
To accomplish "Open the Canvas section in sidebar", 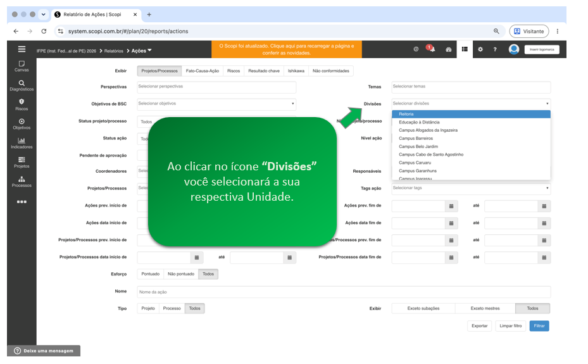I will [x=22, y=66].
